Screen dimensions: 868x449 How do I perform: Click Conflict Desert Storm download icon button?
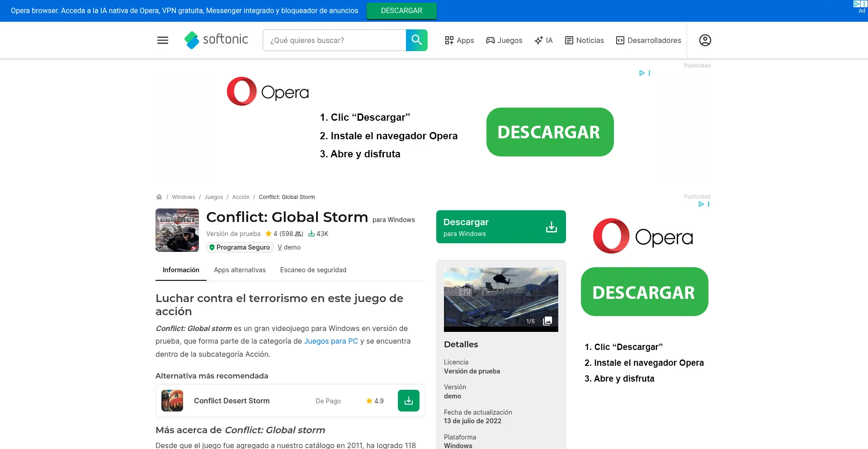coord(409,401)
